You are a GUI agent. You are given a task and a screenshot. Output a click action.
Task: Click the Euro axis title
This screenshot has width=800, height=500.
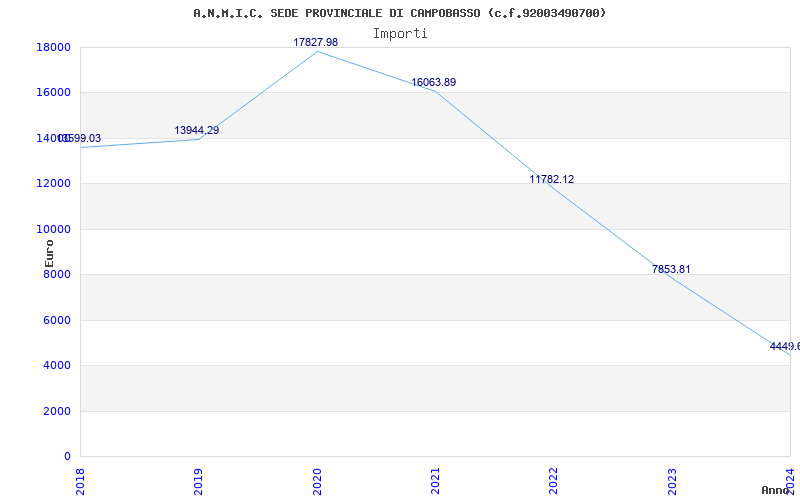point(49,254)
